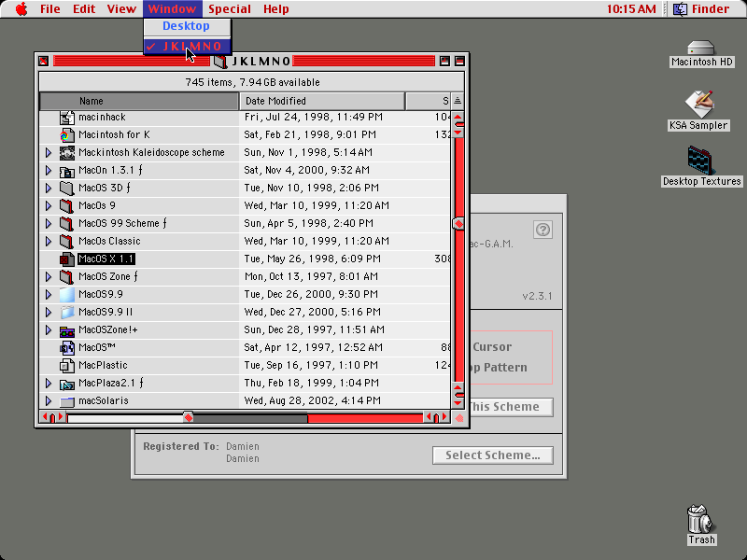Click the Mackintosh Kaleidoscope scheme folder icon

[66, 153]
